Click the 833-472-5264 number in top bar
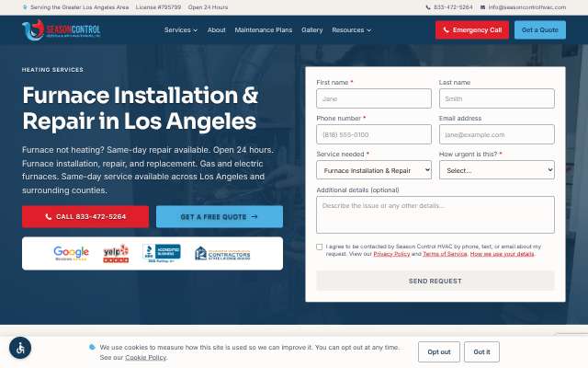588x368 pixels. [453, 7]
